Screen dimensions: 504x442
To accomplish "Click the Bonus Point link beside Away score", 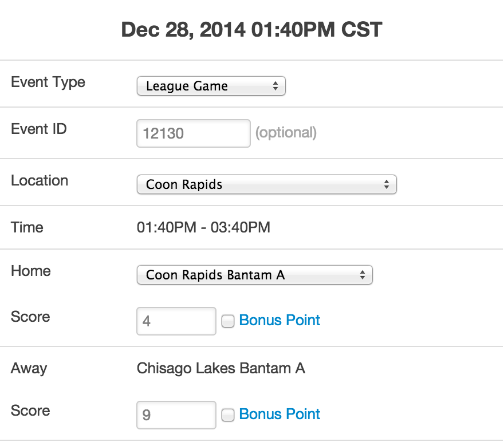I will point(279,414).
